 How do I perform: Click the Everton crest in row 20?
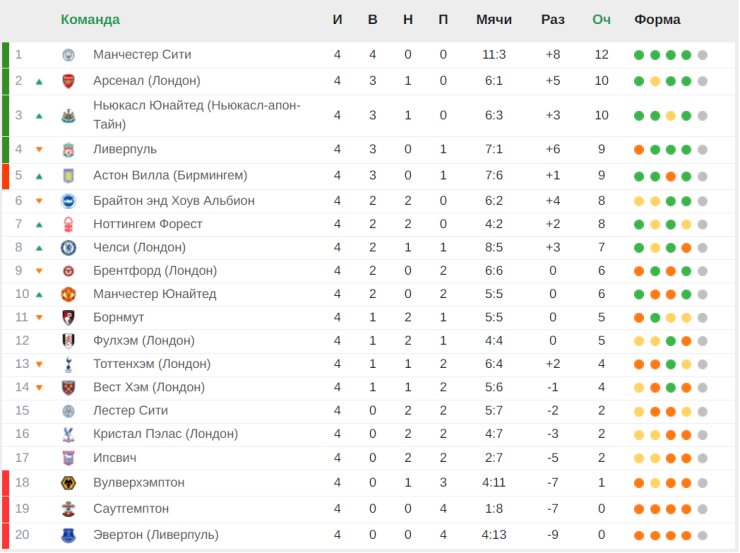pyautogui.click(x=68, y=535)
